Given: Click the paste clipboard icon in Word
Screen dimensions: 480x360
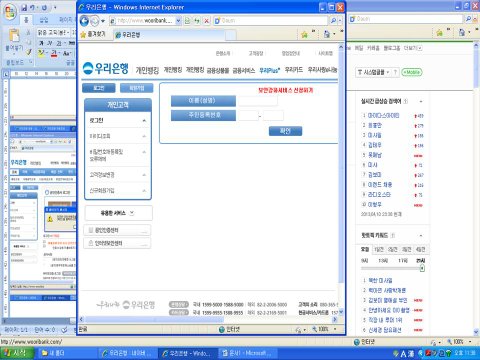Looking at the screenshot, I should coord(14,36).
